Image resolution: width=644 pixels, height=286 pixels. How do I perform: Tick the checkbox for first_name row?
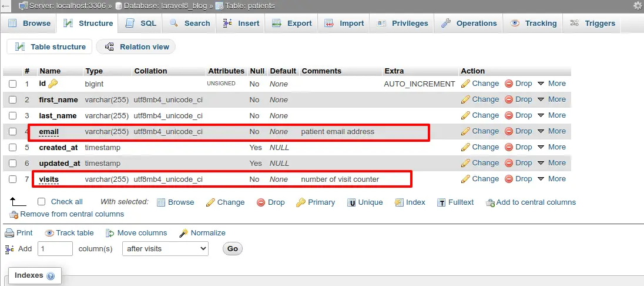13,99
